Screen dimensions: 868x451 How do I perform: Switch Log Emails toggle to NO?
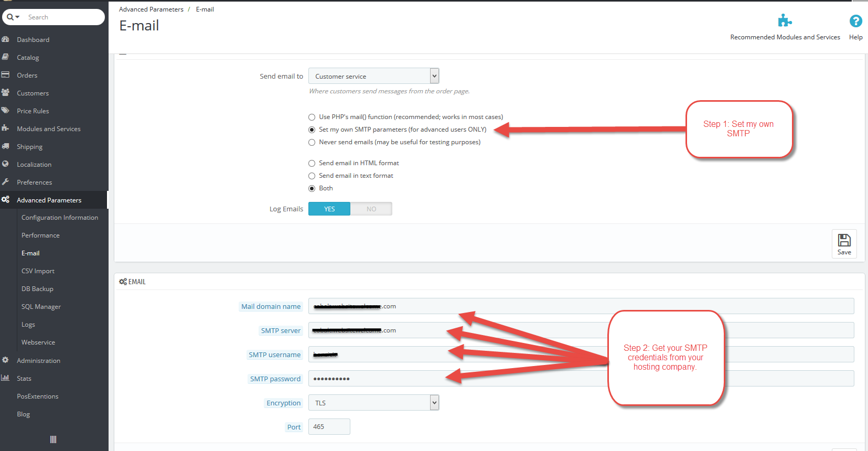tap(371, 209)
